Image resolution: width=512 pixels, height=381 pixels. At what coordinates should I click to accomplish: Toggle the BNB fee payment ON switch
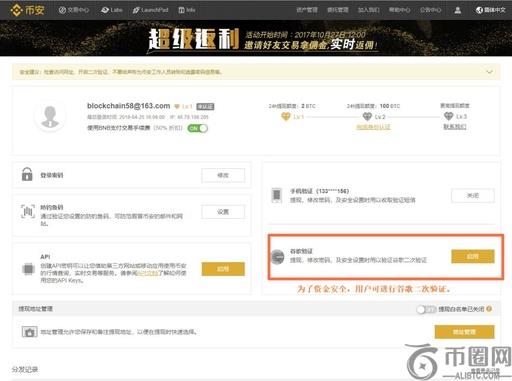(x=197, y=128)
